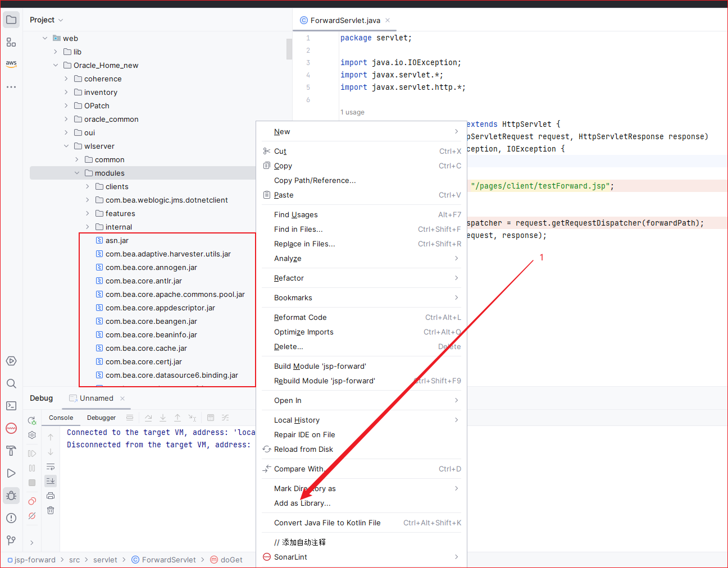The width and height of the screenshot is (728, 568).
Task: Collapse the Oracle_Home_new folder
Action: (56, 65)
